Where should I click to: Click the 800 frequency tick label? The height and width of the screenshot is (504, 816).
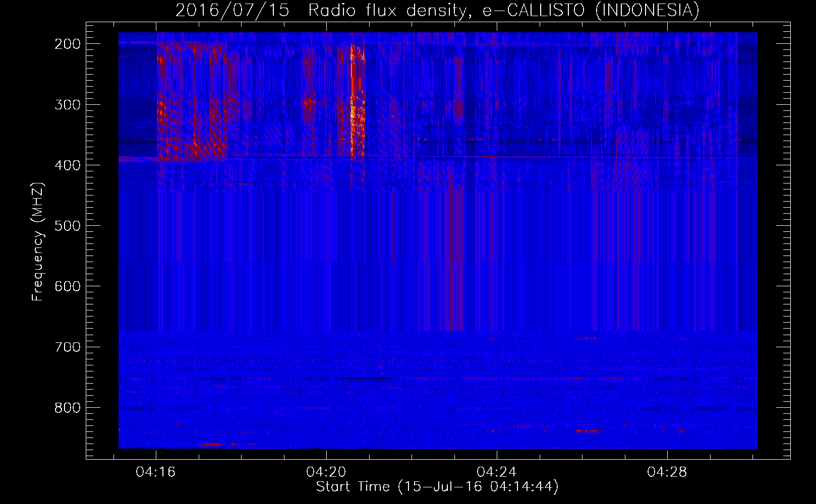tap(68, 407)
